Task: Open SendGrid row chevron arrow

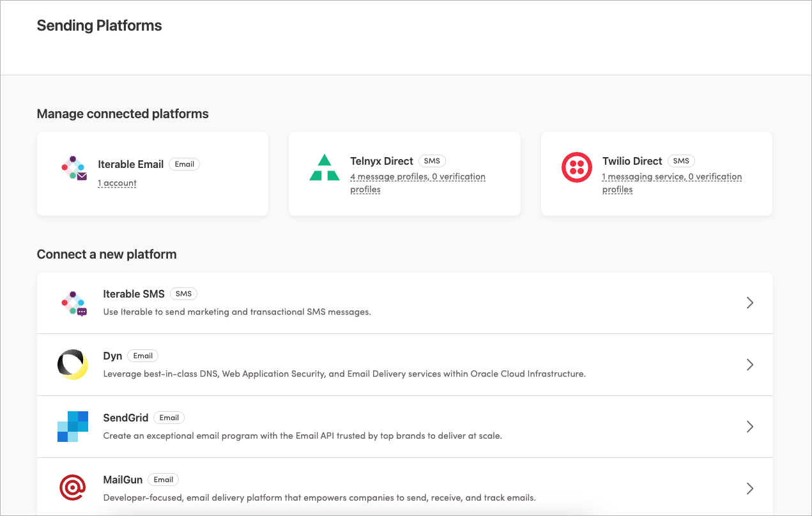Action: click(x=750, y=427)
